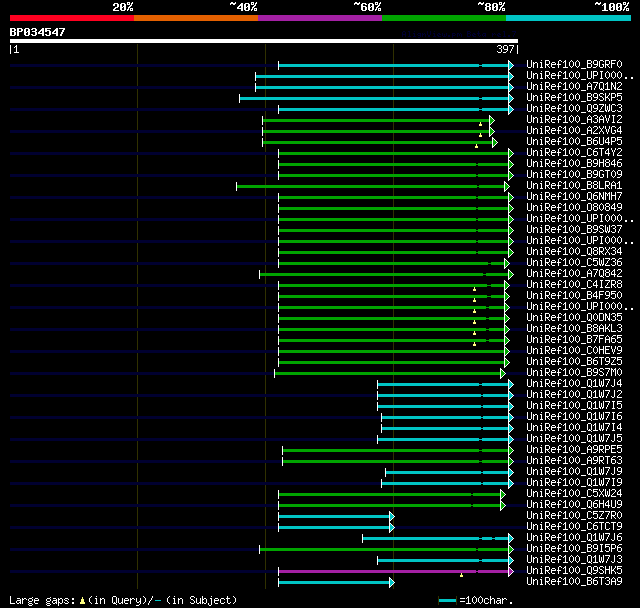Select the UniRef100_B8LRA1 label
Image resolution: width=640 pixels, height=608 pixels.
tap(574, 186)
